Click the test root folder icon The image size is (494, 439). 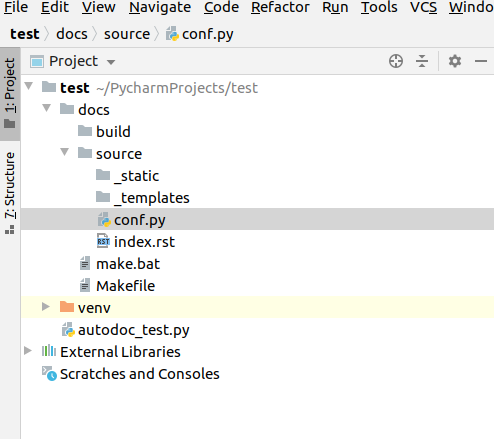click(x=49, y=87)
